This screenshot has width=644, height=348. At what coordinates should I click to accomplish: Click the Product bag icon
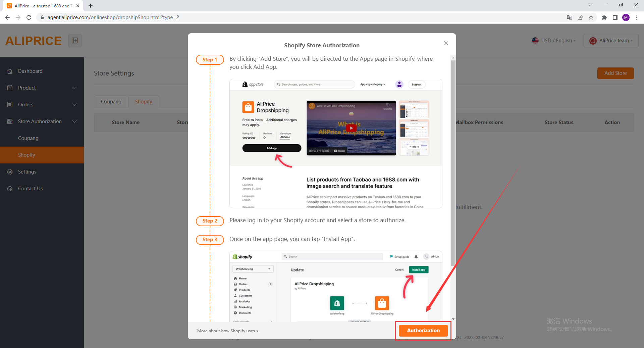tap(10, 88)
